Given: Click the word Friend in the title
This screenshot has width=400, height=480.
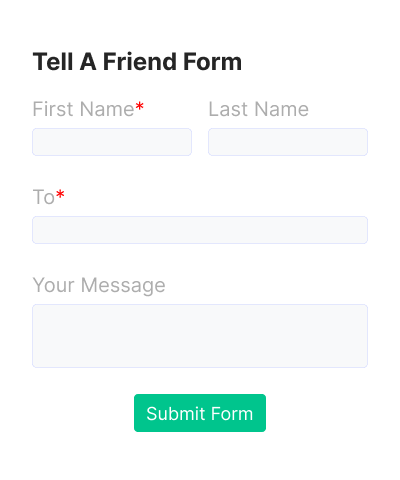Looking at the screenshot, I should tap(140, 62).
